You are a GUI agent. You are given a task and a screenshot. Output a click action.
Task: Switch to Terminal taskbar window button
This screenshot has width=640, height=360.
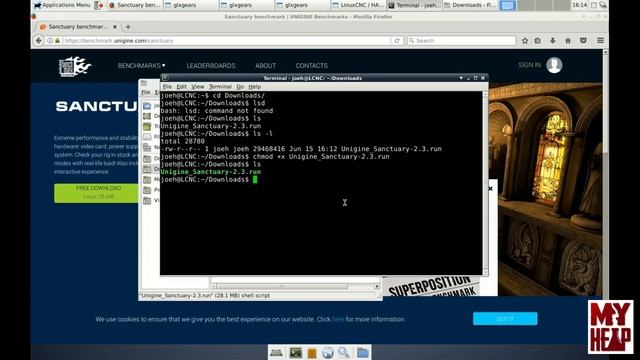click(x=413, y=5)
